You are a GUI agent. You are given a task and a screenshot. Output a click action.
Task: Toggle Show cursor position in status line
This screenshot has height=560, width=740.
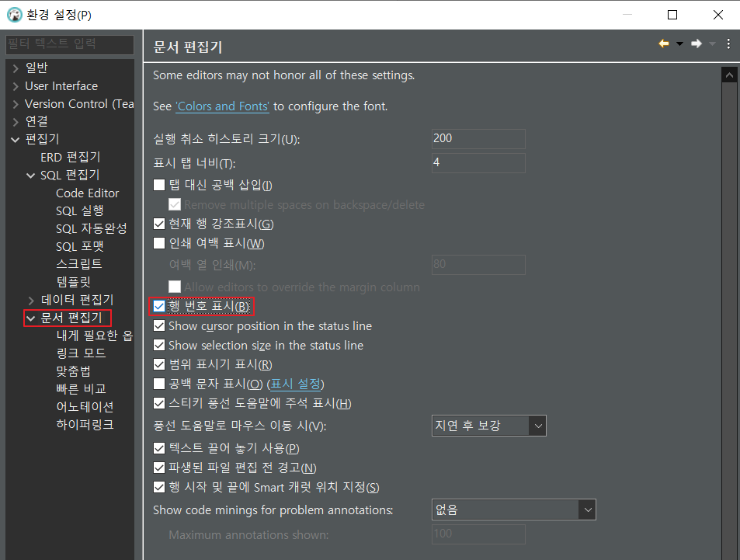pyautogui.click(x=159, y=325)
